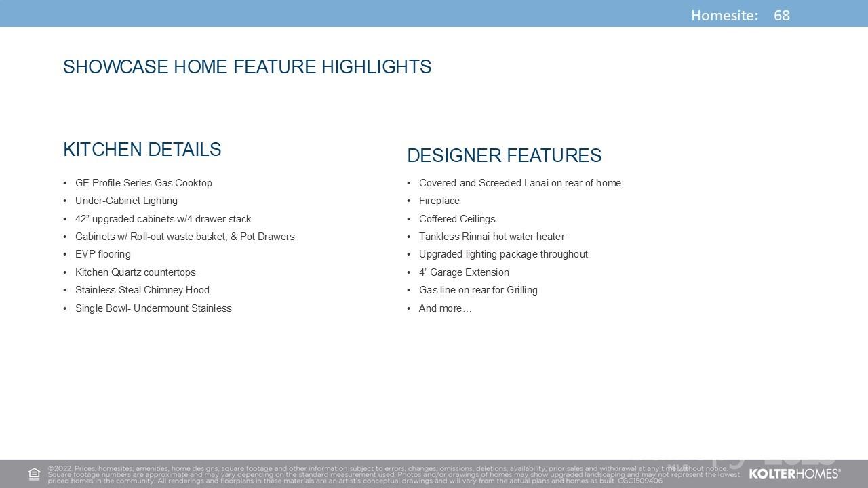This screenshot has width=868, height=488.
Task: Select the Kitchen Details heading
Action: [x=142, y=150]
